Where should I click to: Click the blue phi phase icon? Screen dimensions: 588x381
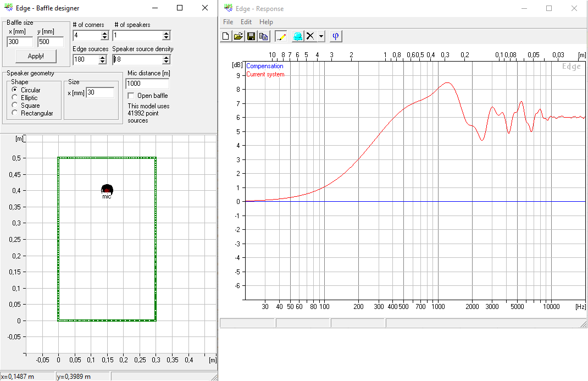point(336,36)
